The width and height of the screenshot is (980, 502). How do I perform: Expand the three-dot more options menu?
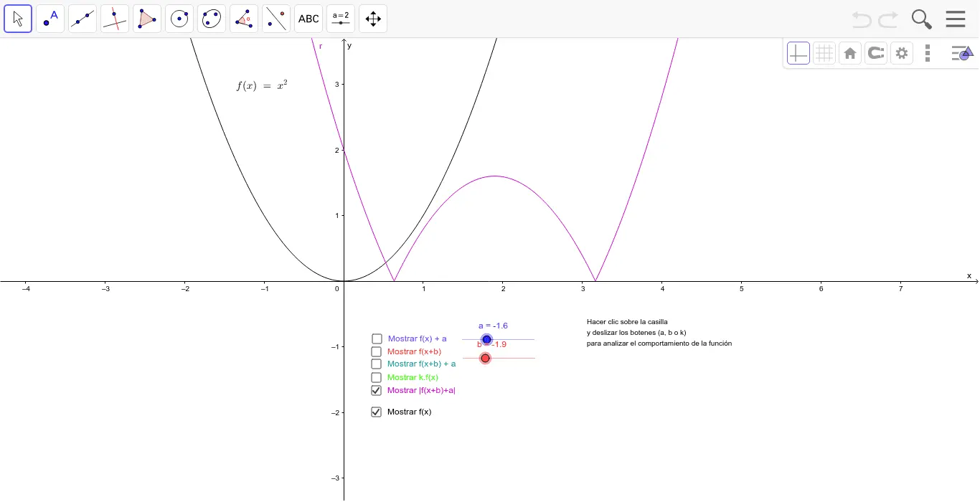(928, 53)
